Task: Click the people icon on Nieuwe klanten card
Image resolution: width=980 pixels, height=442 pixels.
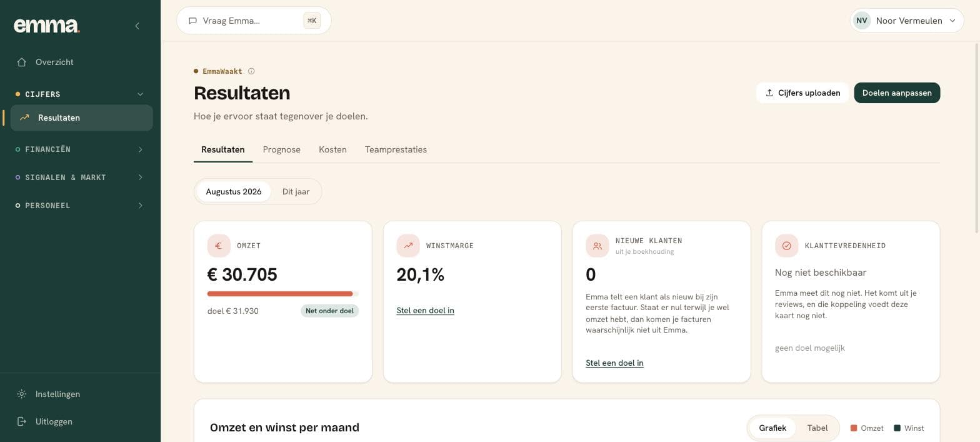Action: tap(597, 246)
